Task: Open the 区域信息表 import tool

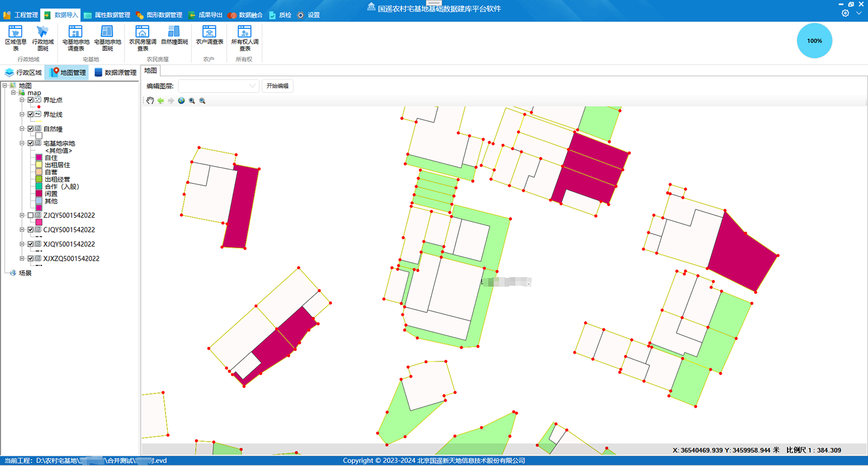Action: pyautogui.click(x=16, y=38)
